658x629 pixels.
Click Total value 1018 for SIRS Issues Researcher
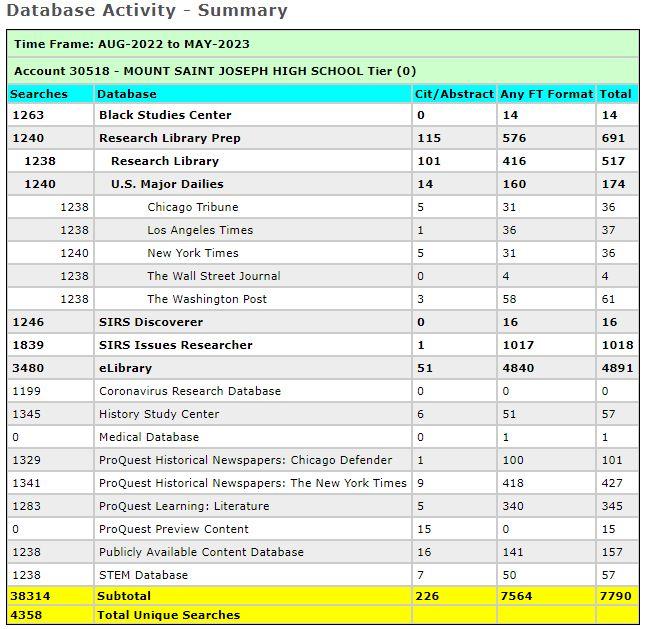pos(617,345)
